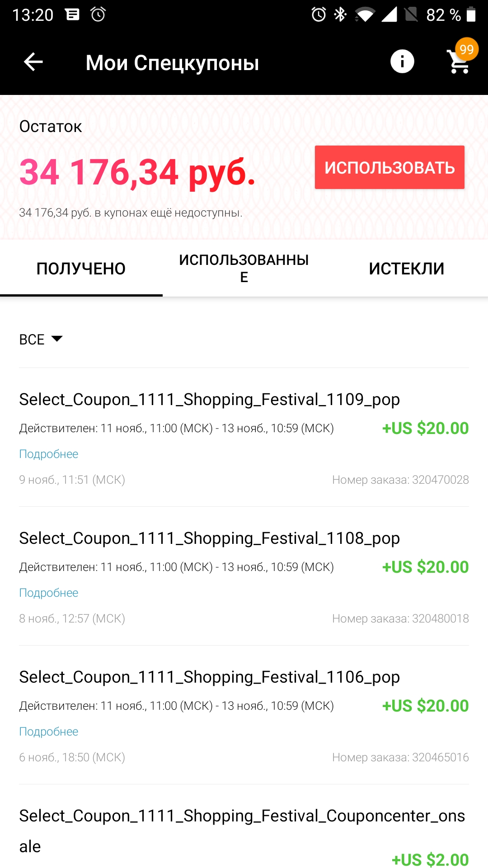The image size is (488, 868).
Task: Open Подробнее for Festival_1106_pop coupon
Action: 49,731
